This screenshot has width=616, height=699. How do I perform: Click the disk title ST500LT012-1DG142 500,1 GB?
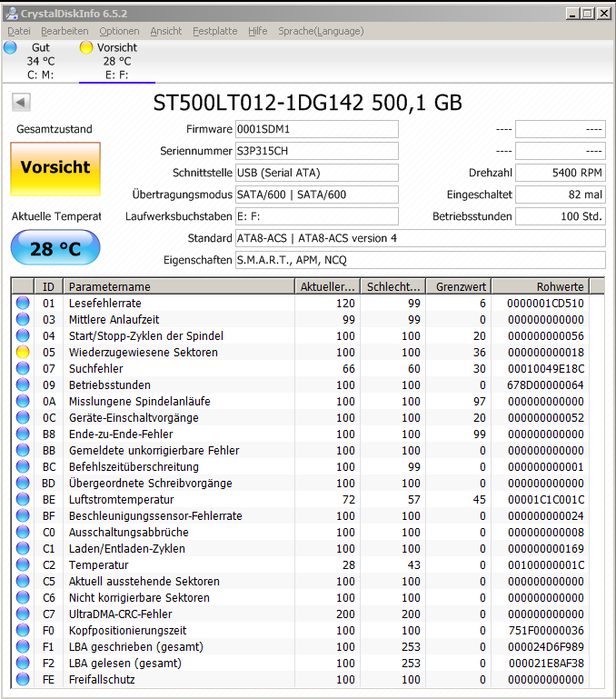pos(308,103)
